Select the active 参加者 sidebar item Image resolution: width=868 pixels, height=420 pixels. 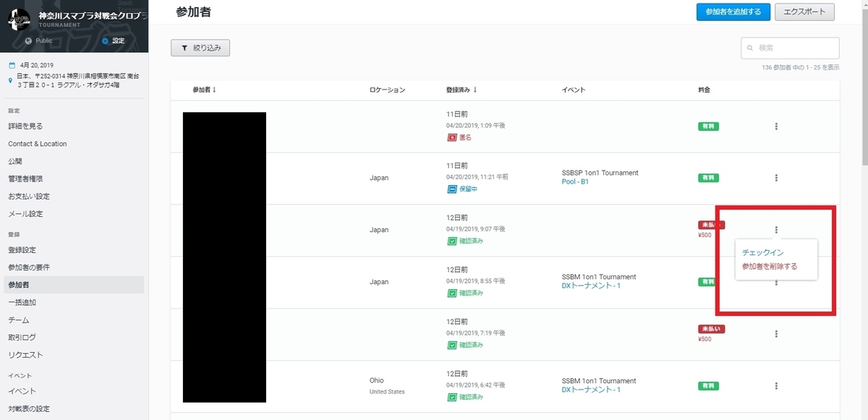pos(74,285)
